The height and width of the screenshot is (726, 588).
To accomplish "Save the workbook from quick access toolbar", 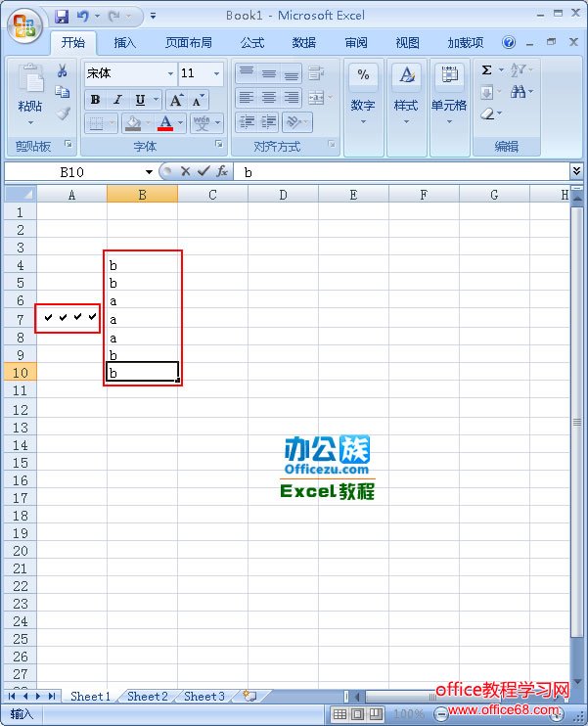I will point(62,17).
